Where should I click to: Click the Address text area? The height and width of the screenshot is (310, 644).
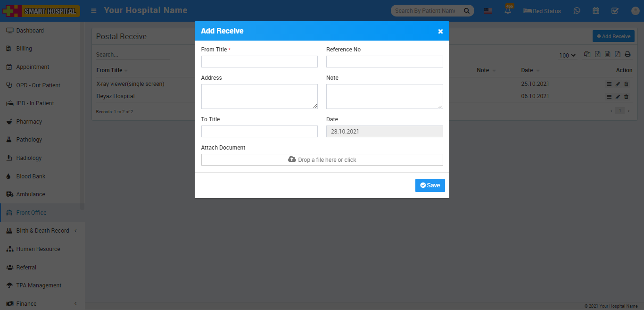point(259,96)
